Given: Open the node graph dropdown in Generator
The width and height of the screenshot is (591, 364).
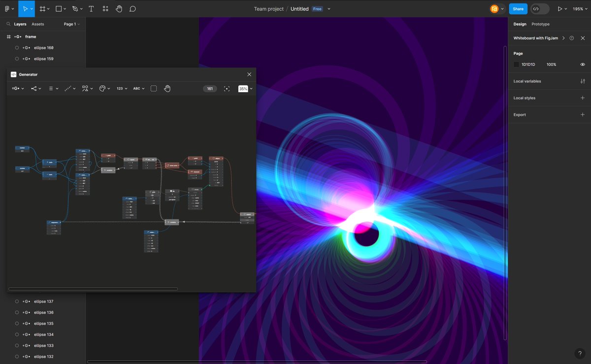Looking at the screenshot, I should click(x=36, y=89).
